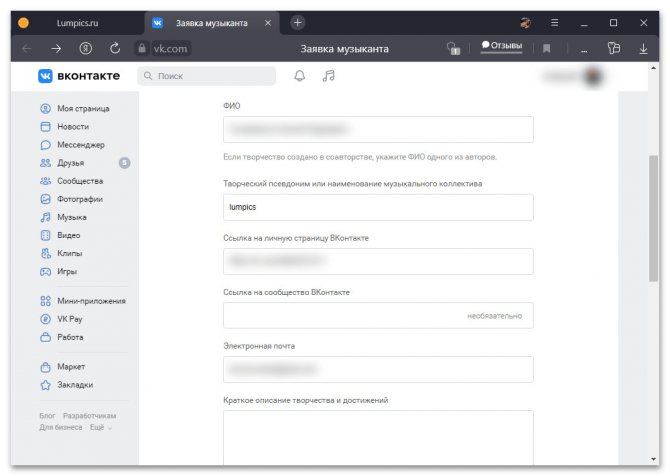
Task: Open the VK notifications bell
Action: (300, 76)
